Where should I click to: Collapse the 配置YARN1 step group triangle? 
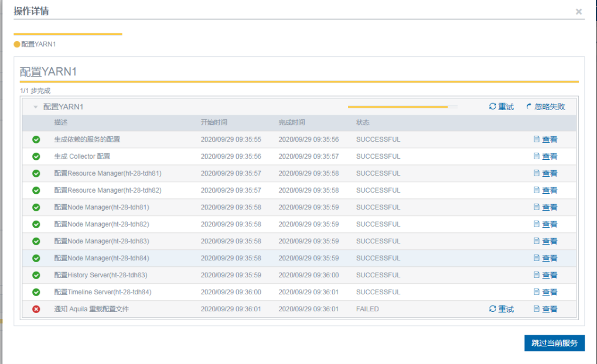point(36,107)
